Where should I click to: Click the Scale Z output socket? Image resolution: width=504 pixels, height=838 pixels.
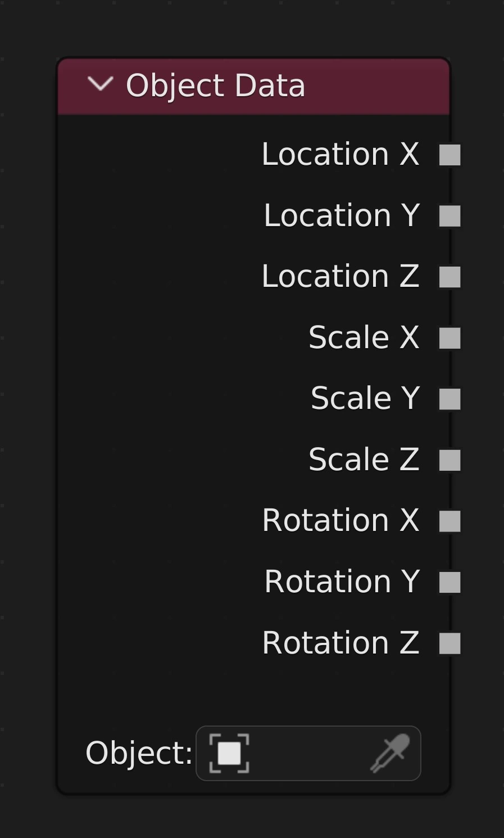(x=449, y=460)
